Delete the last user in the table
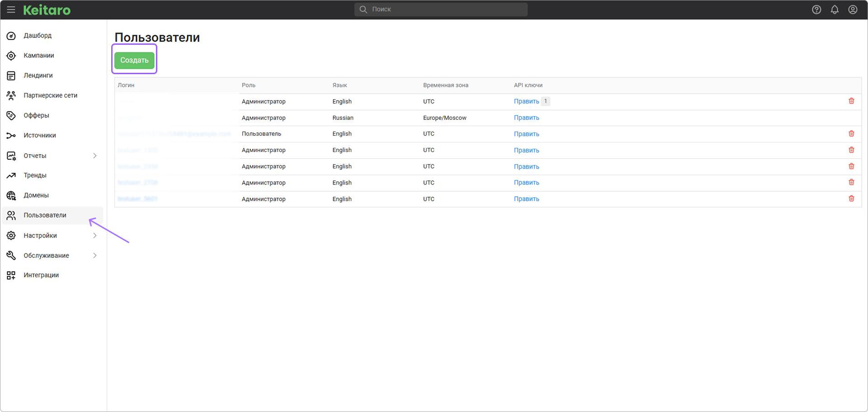The height and width of the screenshot is (412, 868). [x=851, y=199]
